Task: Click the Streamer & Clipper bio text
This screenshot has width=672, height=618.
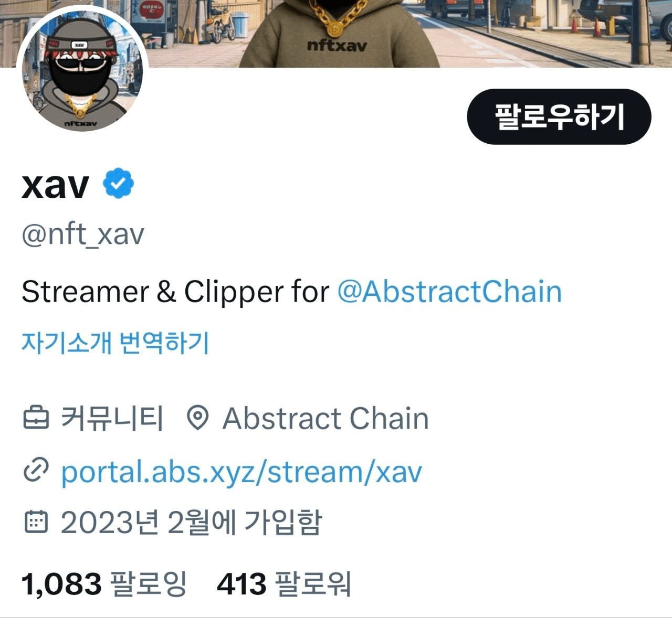Action: (175, 292)
